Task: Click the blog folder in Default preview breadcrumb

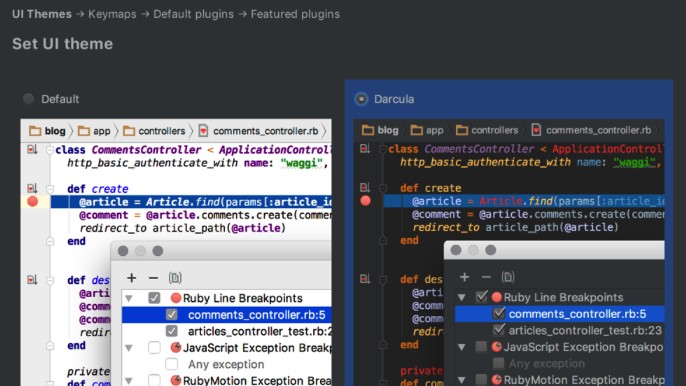Action: pos(47,131)
